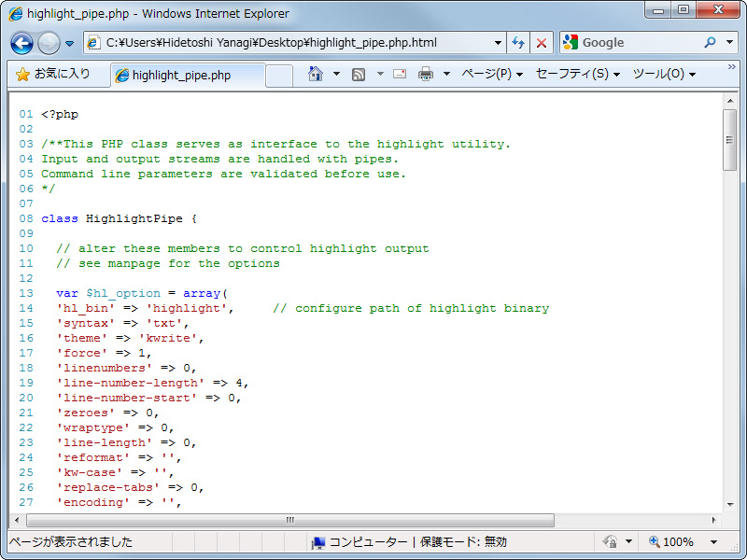Open the ページ(P) menu
Image resolution: width=747 pixels, height=560 pixels.
(493, 74)
